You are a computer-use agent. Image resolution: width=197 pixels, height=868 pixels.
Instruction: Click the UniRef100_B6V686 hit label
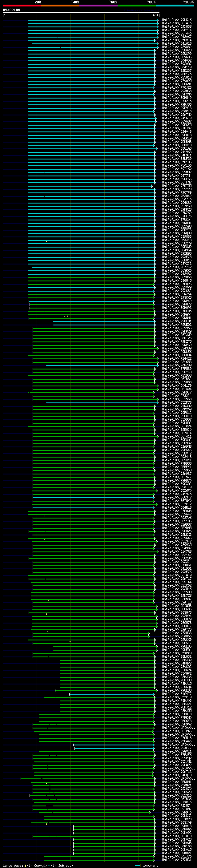[x=177, y=57]
